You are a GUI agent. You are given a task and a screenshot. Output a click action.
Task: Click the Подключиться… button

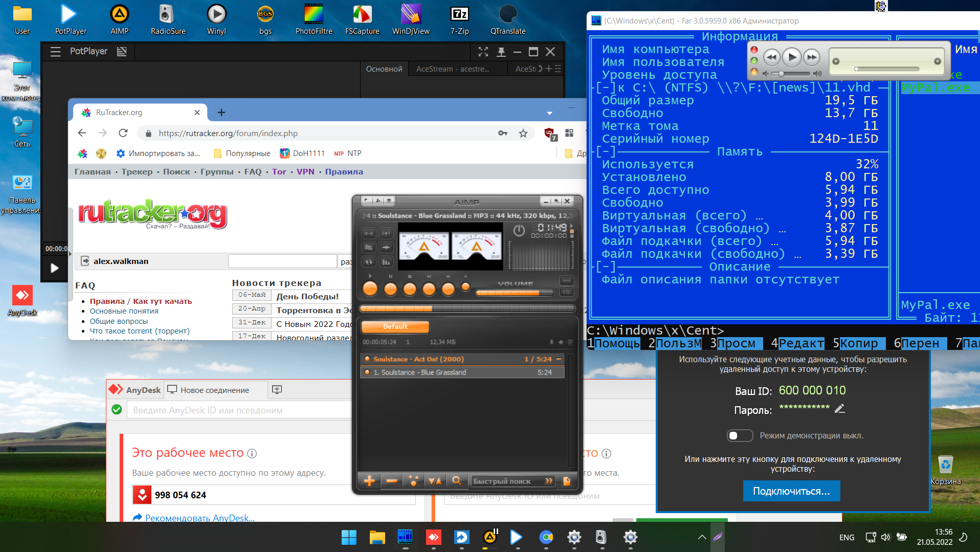click(791, 491)
